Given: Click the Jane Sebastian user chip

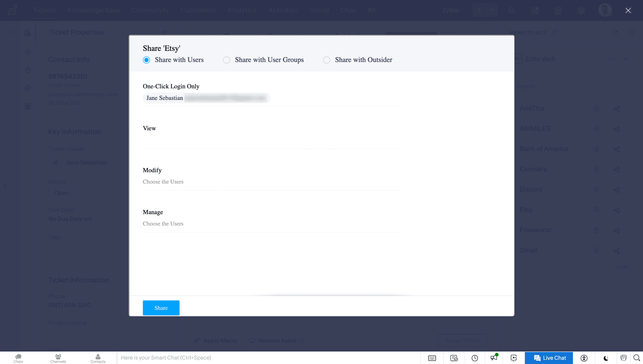Looking at the screenshot, I should (207, 98).
